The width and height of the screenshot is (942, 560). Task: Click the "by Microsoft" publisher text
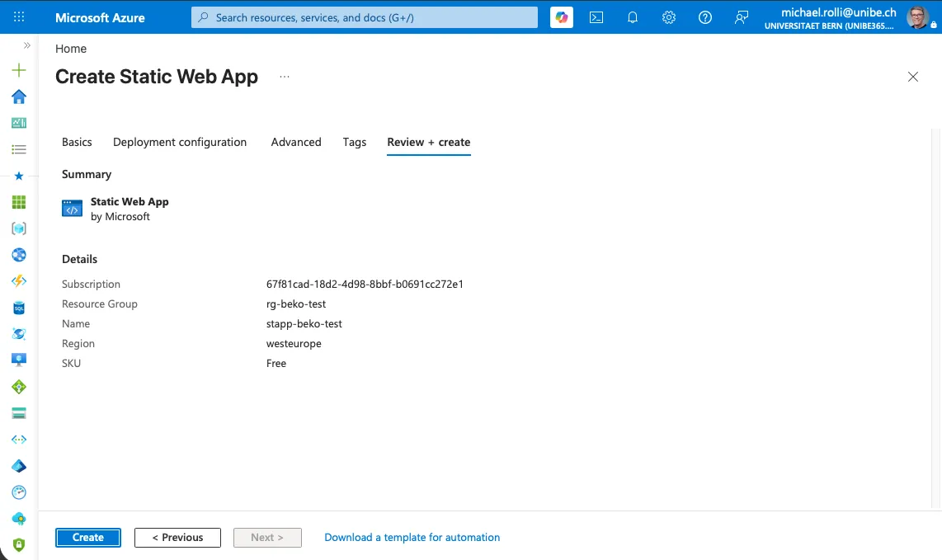[120, 217]
